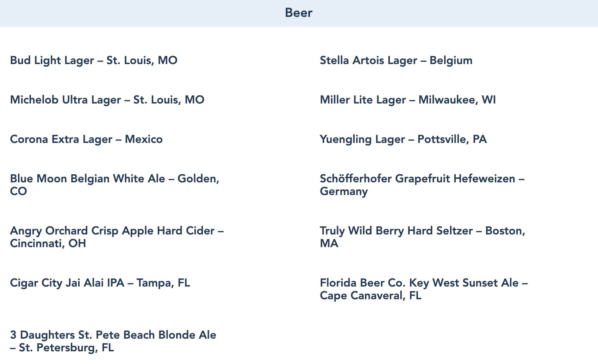Click the '– St. Petersburg, FL' text line
598x364 pixels.
62,348
